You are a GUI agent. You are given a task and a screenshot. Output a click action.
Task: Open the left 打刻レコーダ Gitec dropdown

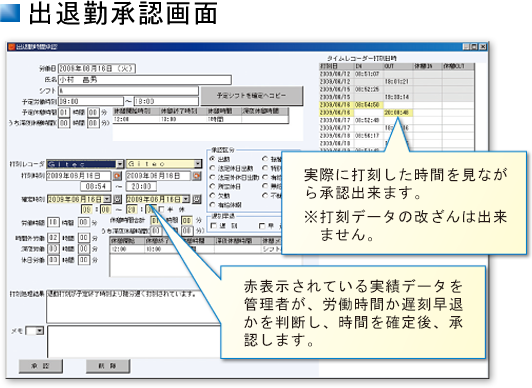tap(120, 164)
